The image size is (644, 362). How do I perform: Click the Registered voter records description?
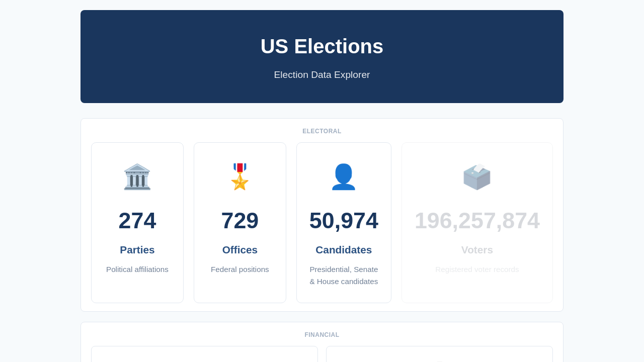(477, 269)
